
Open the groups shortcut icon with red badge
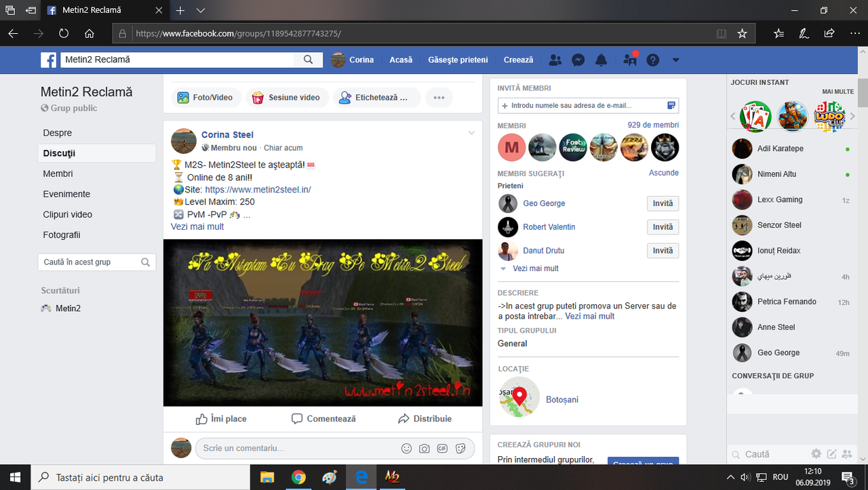(630, 60)
